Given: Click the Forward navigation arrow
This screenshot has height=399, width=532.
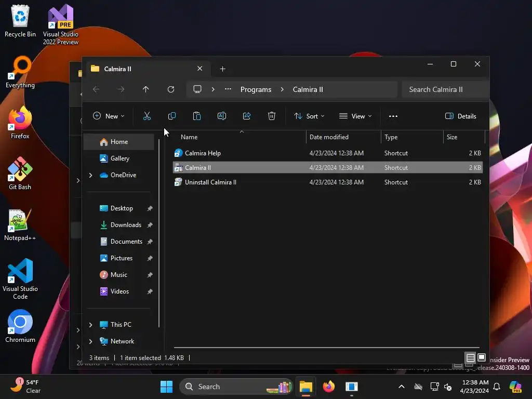Looking at the screenshot, I should (121, 89).
